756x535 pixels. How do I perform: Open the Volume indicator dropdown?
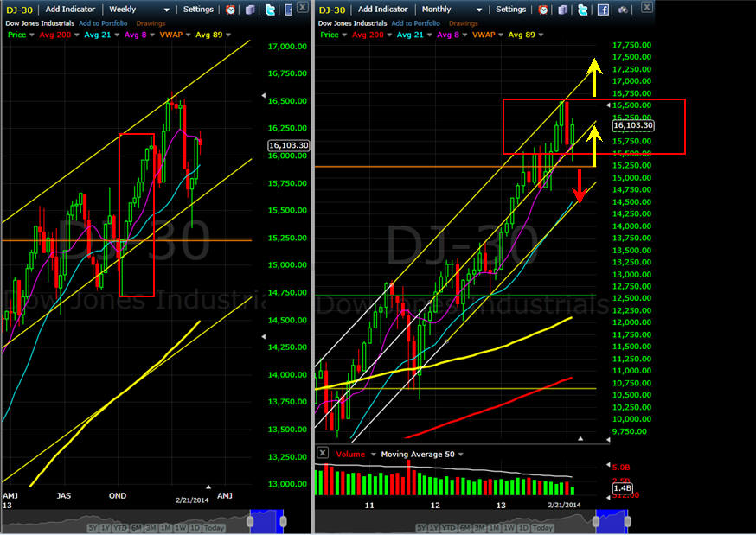tap(373, 454)
